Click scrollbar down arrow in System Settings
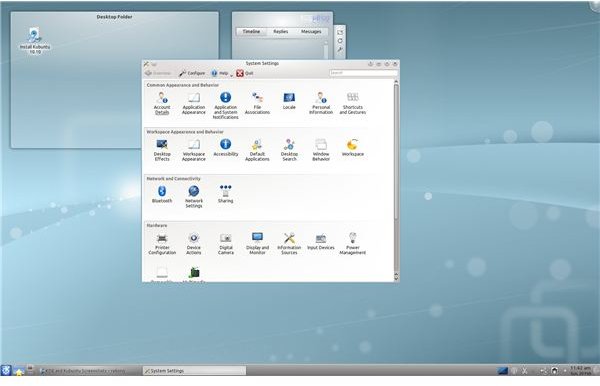This screenshot has width=600, height=386. coord(396,278)
